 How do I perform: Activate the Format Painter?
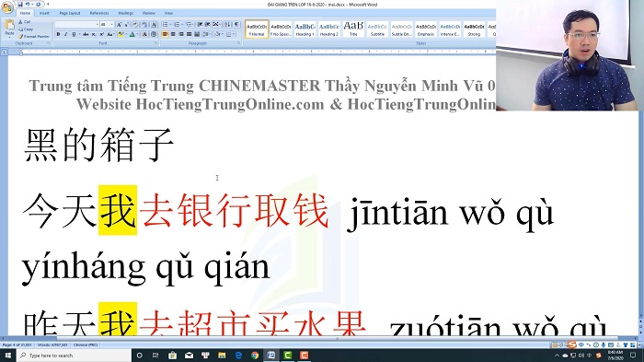[34, 37]
